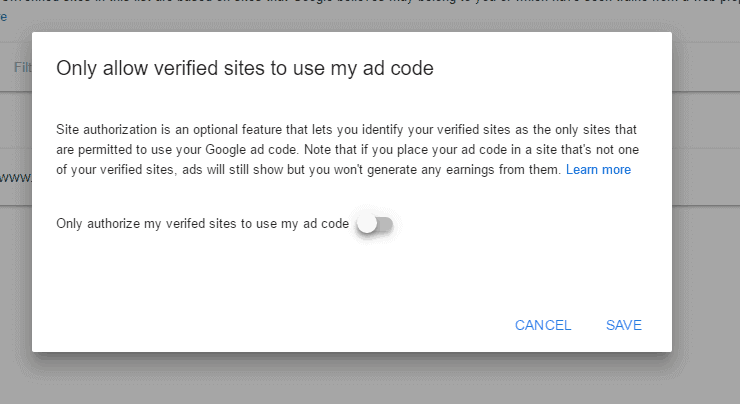Enable the verified sites authorization toggle

[x=375, y=225]
